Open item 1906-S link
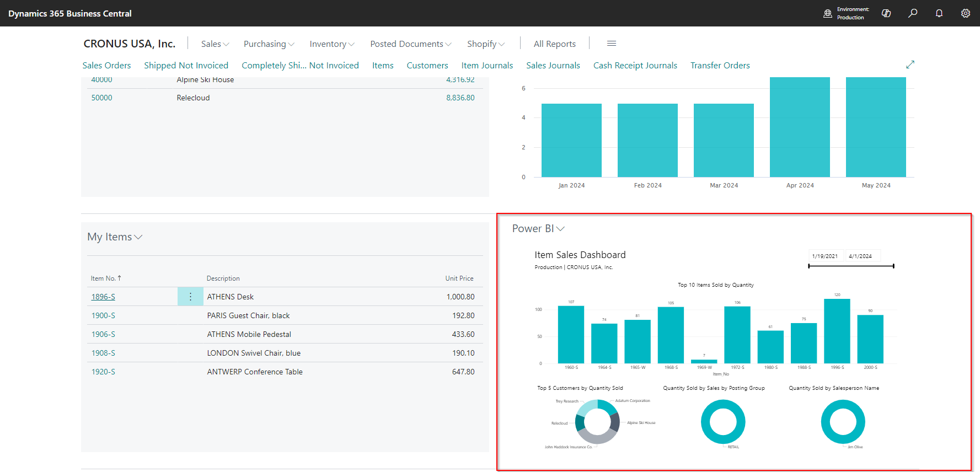This screenshot has width=980, height=472. pyautogui.click(x=103, y=334)
